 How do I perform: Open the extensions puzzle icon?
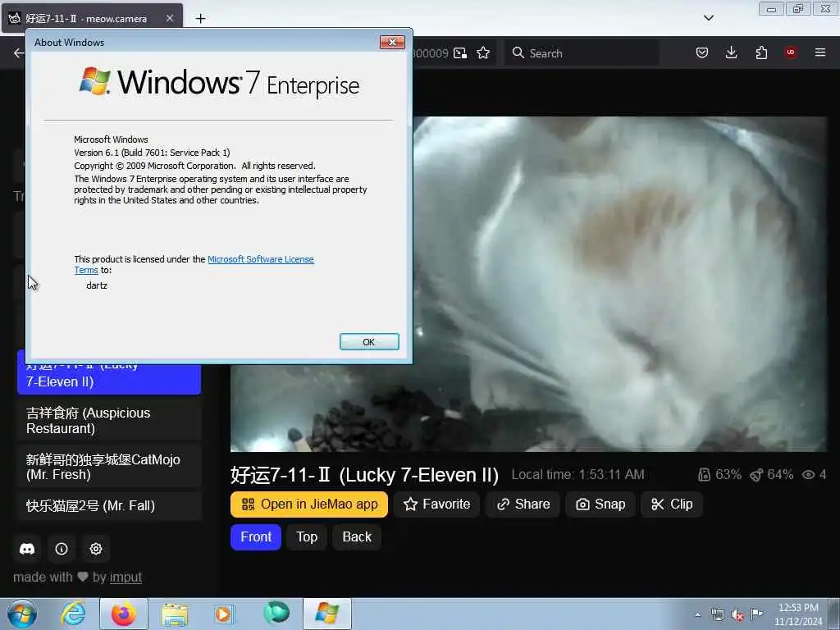click(761, 52)
